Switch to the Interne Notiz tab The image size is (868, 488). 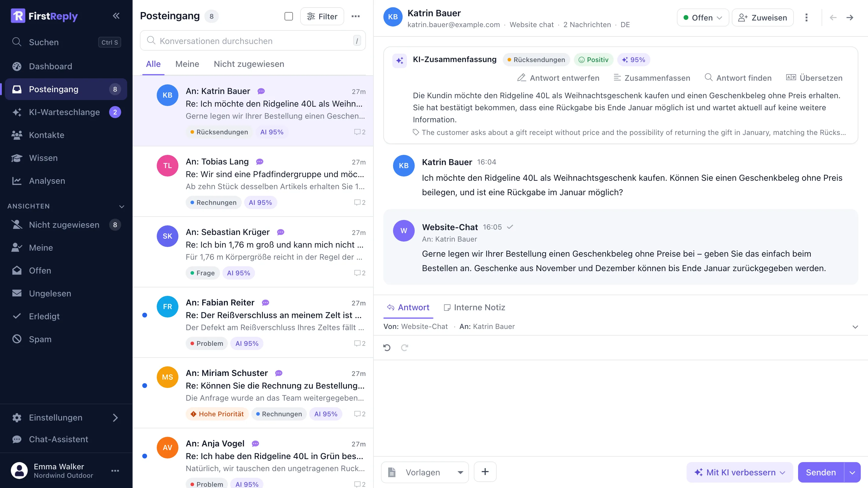pos(474,308)
